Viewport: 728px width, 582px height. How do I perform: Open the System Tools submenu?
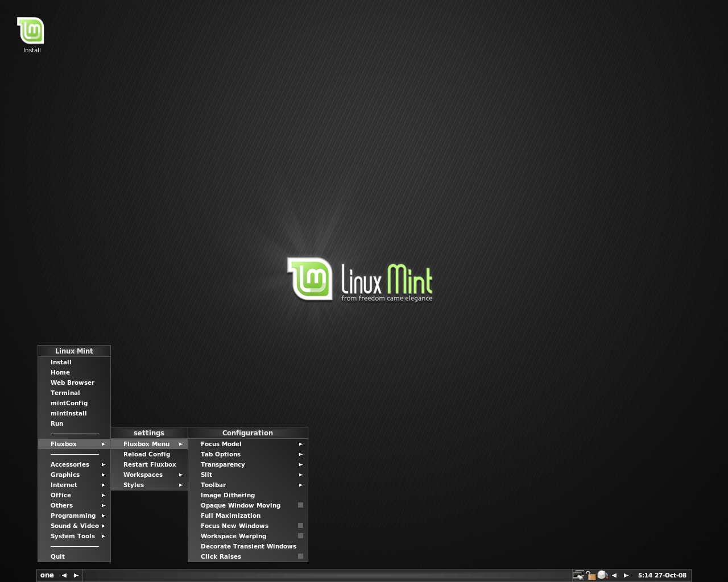point(74,536)
